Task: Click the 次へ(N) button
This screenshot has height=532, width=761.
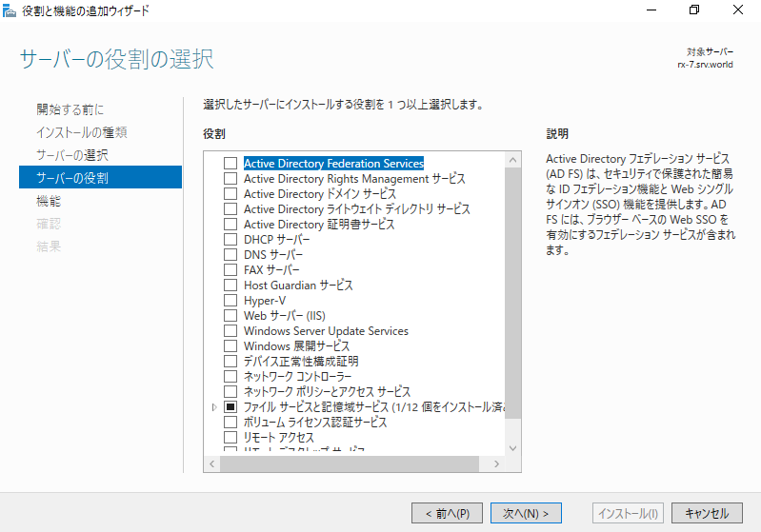Action: pos(526,513)
